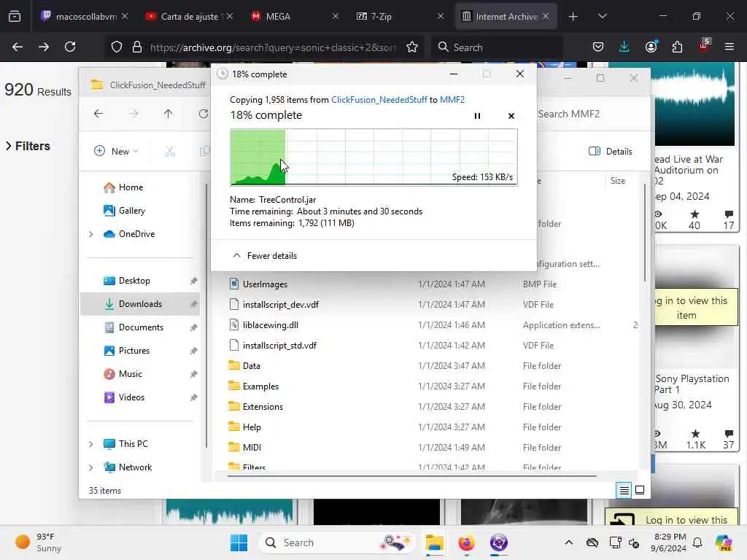Open File Explorer from the taskbar
This screenshot has height=560, width=747.
435,542
